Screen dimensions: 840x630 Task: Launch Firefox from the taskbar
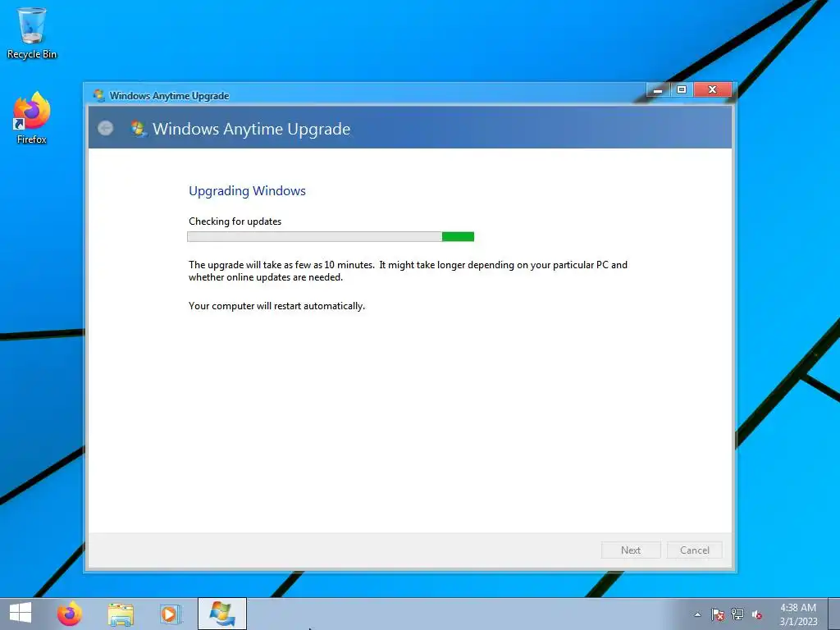(x=70, y=614)
